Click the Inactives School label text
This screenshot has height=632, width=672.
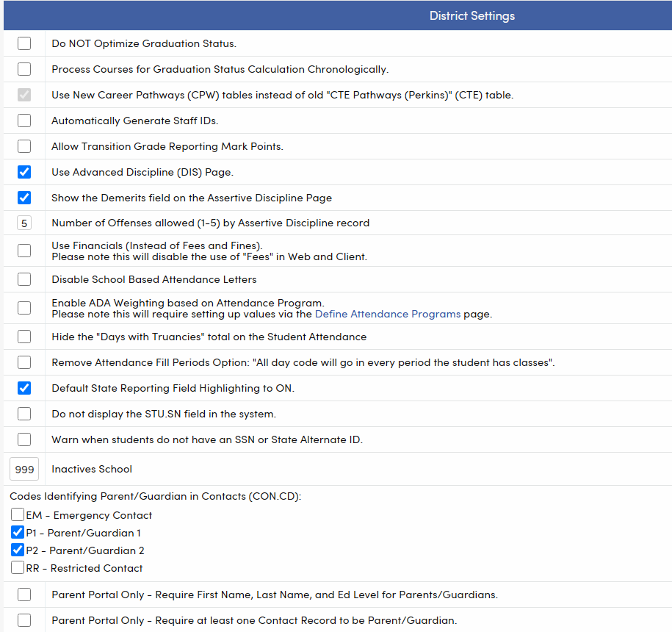pos(92,469)
